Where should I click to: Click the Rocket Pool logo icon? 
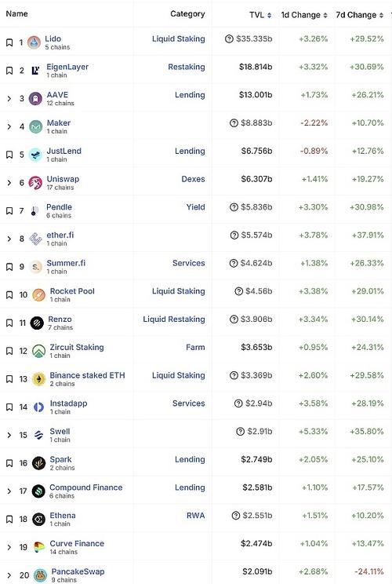38,294
